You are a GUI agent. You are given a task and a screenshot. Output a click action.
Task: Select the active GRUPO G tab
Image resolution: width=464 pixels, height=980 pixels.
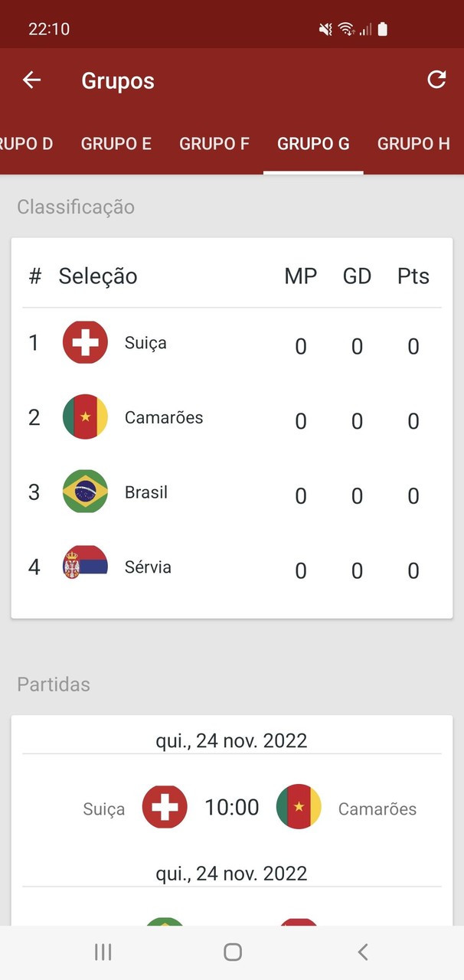tap(313, 144)
